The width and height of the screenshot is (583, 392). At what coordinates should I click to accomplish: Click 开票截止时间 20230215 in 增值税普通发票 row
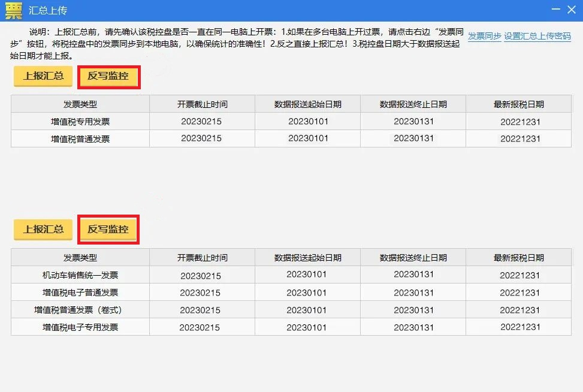(x=201, y=138)
